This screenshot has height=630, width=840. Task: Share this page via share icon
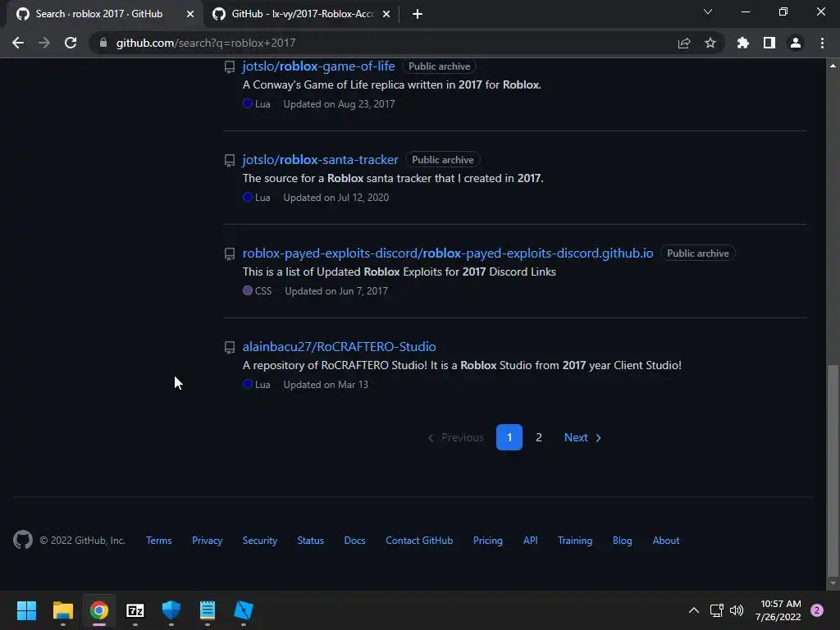[x=684, y=43]
